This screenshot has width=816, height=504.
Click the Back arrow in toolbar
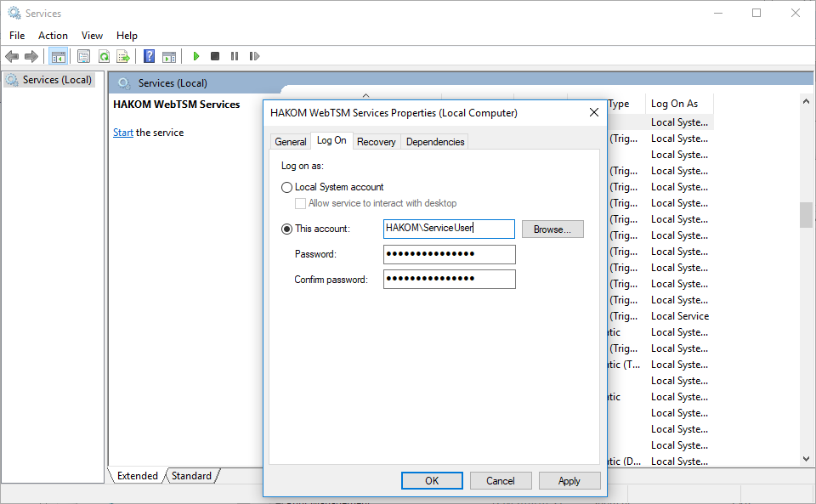[12, 56]
